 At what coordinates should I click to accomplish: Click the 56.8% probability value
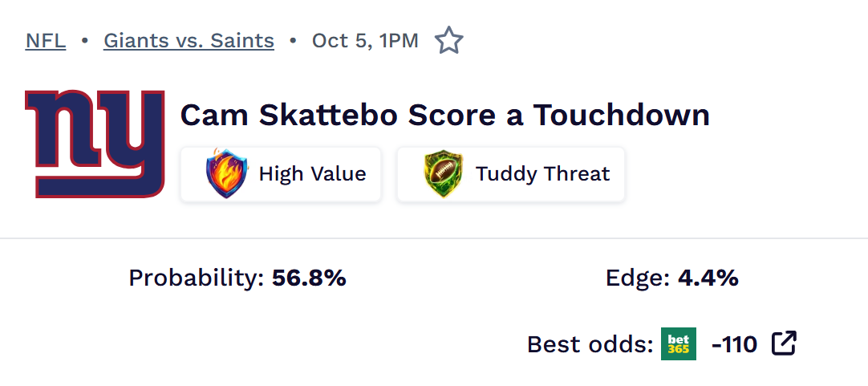[x=309, y=278]
